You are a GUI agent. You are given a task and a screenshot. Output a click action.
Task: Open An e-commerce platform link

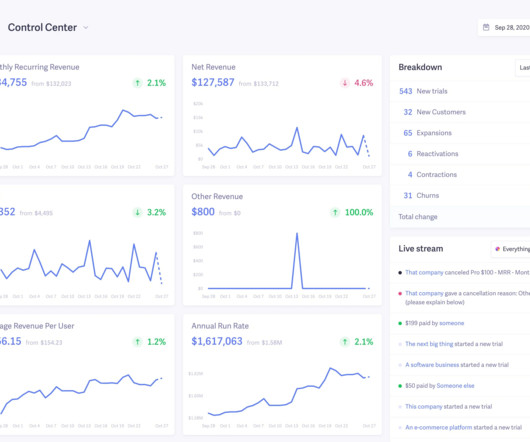(438, 427)
